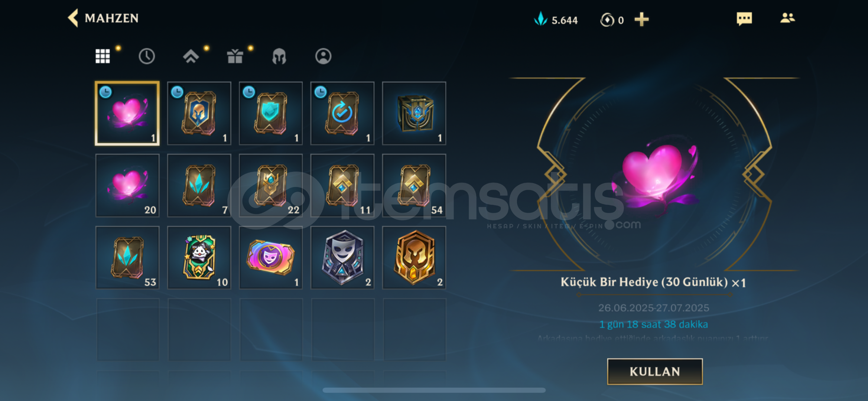This screenshot has width=868, height=401.
Task: Select the golden helmet emblem with 2
Action: tap(414, 257)
